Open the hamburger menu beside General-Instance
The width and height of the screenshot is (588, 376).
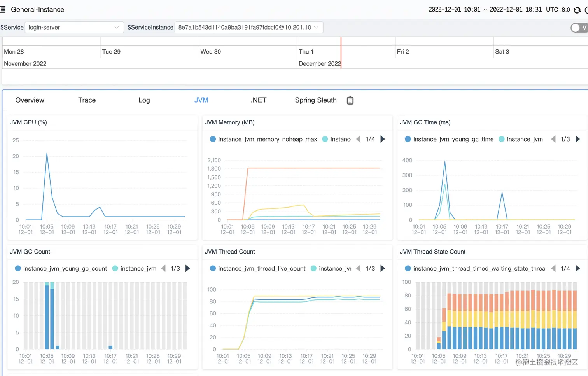(x=3, y=10)
